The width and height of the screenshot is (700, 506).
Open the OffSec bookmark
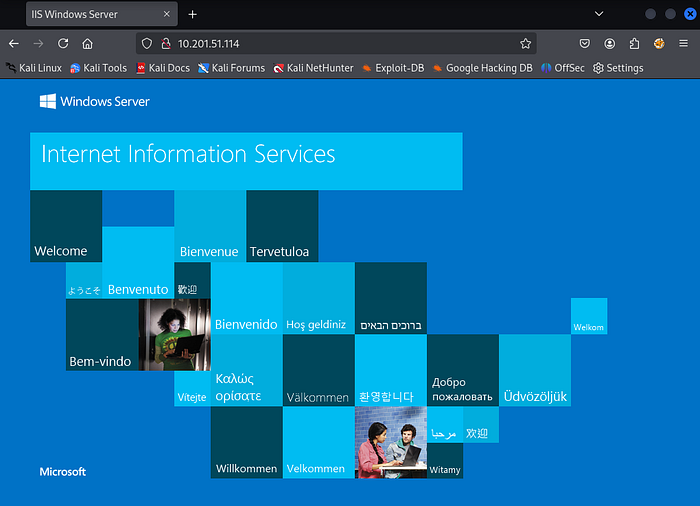(x=562, y=68)
